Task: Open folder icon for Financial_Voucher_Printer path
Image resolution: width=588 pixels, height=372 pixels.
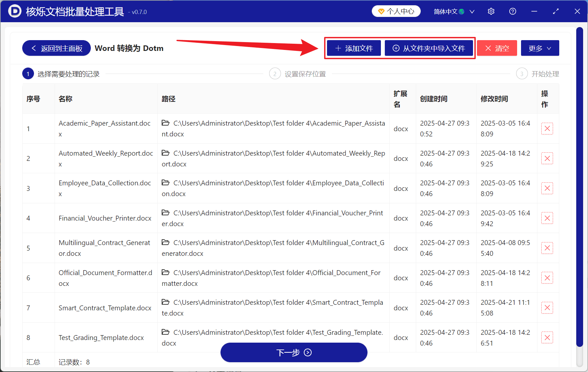Action: point(166,213)
